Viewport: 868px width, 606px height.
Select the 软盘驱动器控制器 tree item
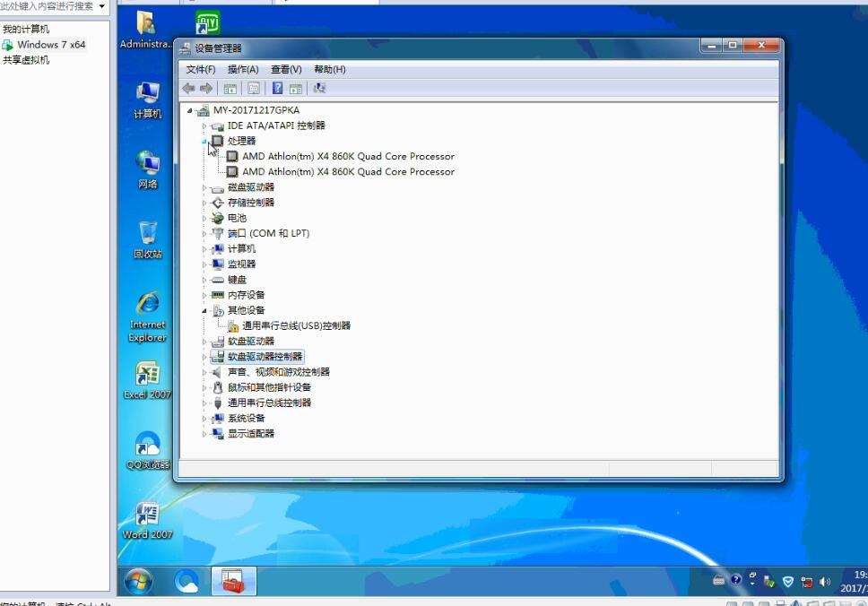pos(265,357)
